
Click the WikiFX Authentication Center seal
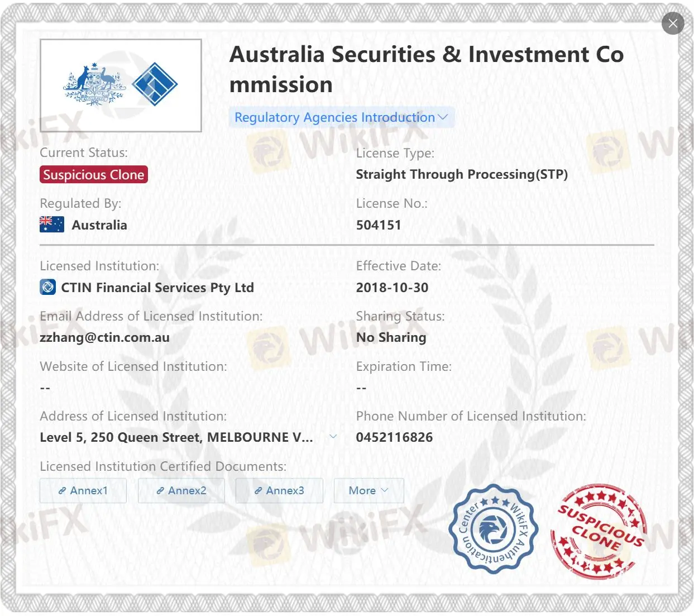tap(494, 529)
